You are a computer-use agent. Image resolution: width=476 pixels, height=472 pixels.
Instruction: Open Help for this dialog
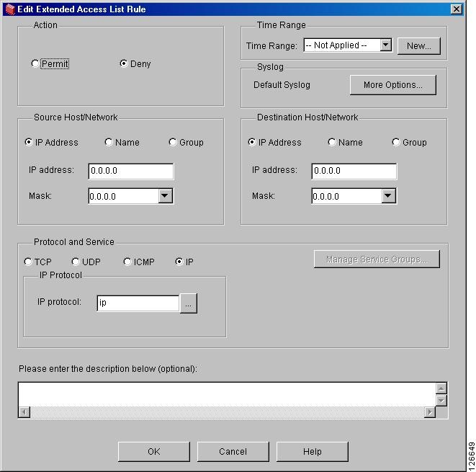pos(312,451)
